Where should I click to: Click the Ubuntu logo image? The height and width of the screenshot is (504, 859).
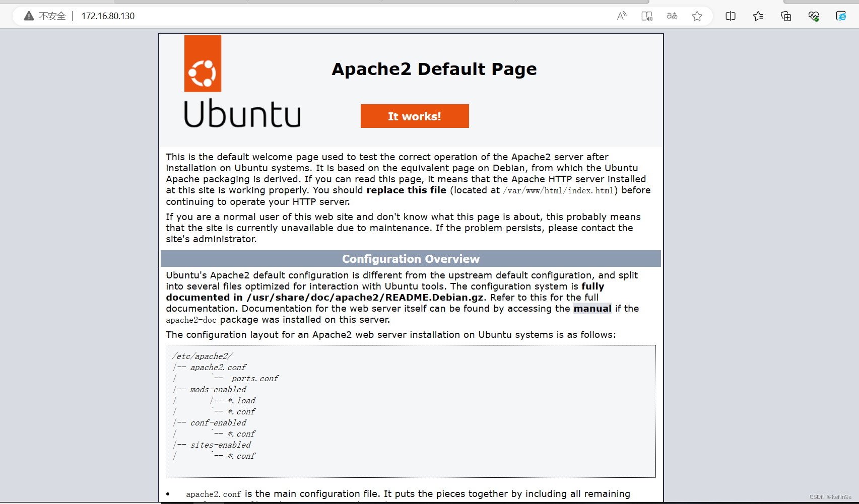pos(242,82)
